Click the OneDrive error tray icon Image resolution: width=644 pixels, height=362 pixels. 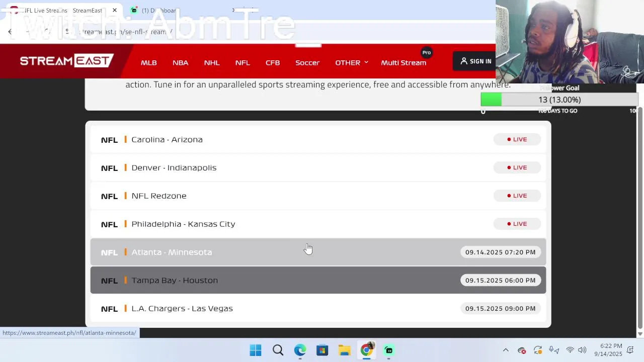coord(522,350)
